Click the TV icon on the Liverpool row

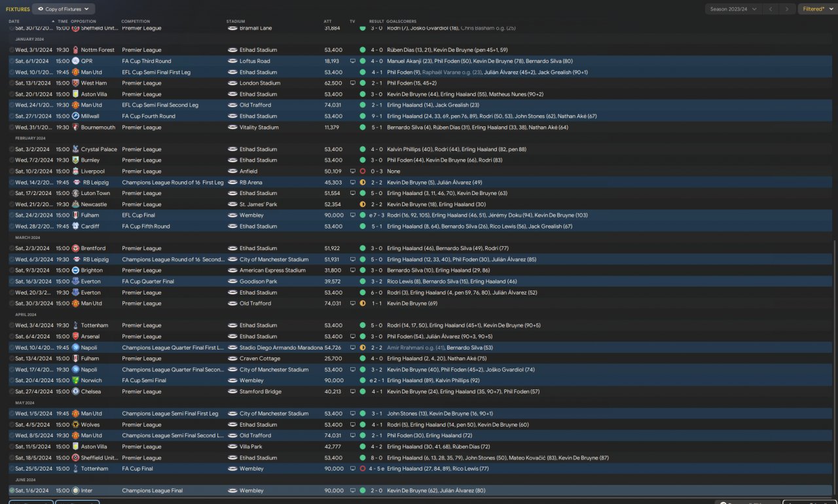(x=353, y=171)
